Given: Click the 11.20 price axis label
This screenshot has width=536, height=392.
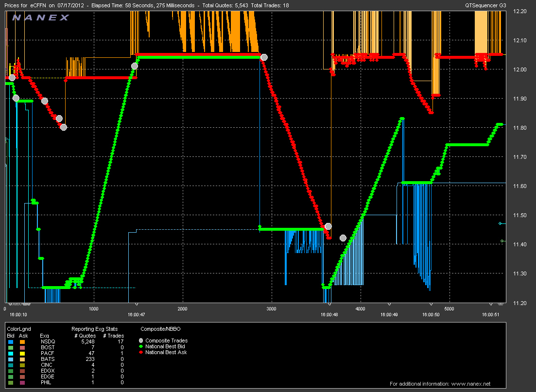Looking at the screenshot, I should pyautogui.click(x=519, y=303).
